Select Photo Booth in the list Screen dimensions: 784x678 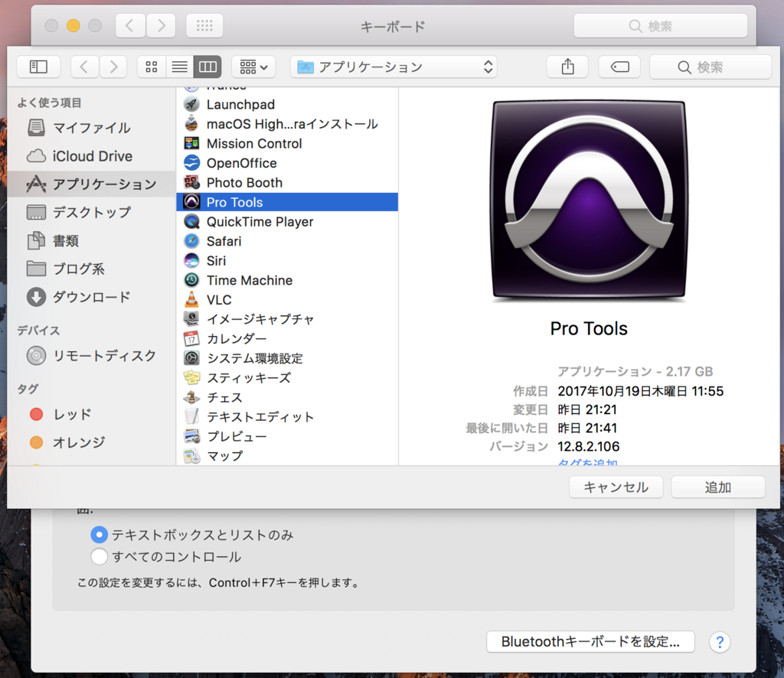point(287,183)
